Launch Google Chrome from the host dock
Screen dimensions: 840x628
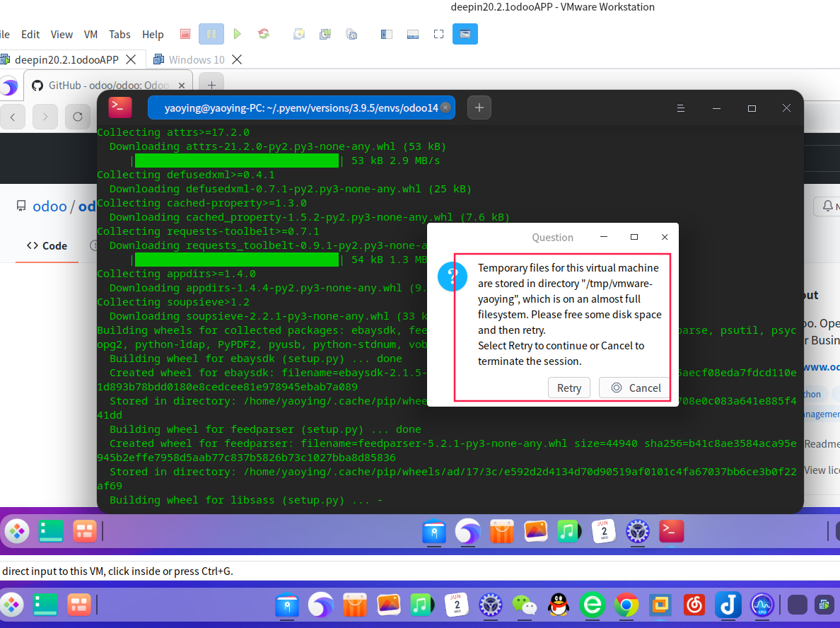[626, 605]
